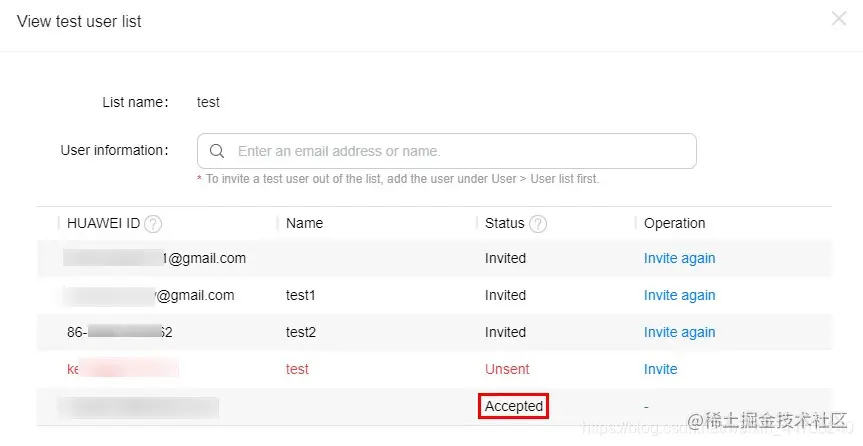This screenshot has height=446, width=863.
Task: Click the Status column help icon
Action: tap(538, 224)
